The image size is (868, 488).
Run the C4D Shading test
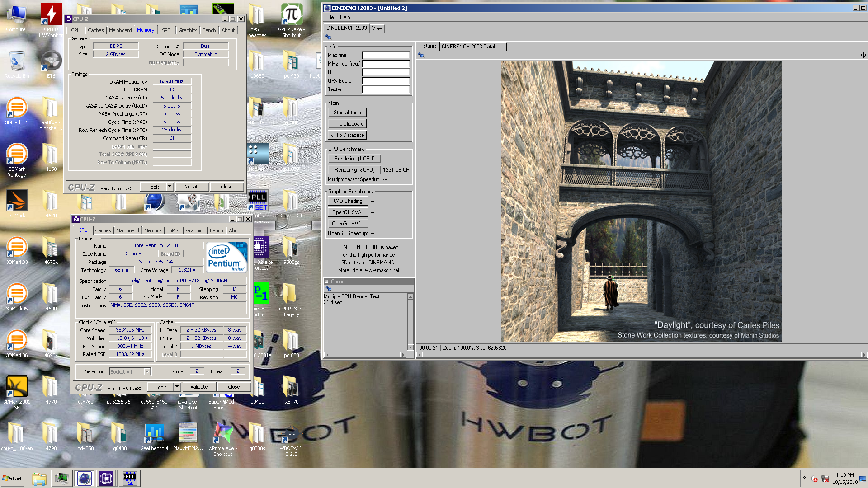[348, 201]
